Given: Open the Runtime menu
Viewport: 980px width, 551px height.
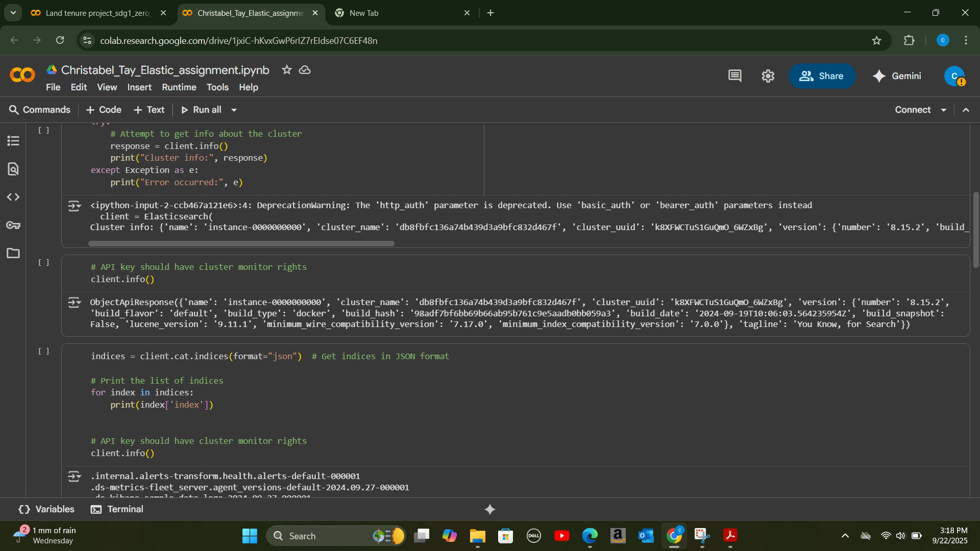Looking at the screenshot, I should pos(179,87).
